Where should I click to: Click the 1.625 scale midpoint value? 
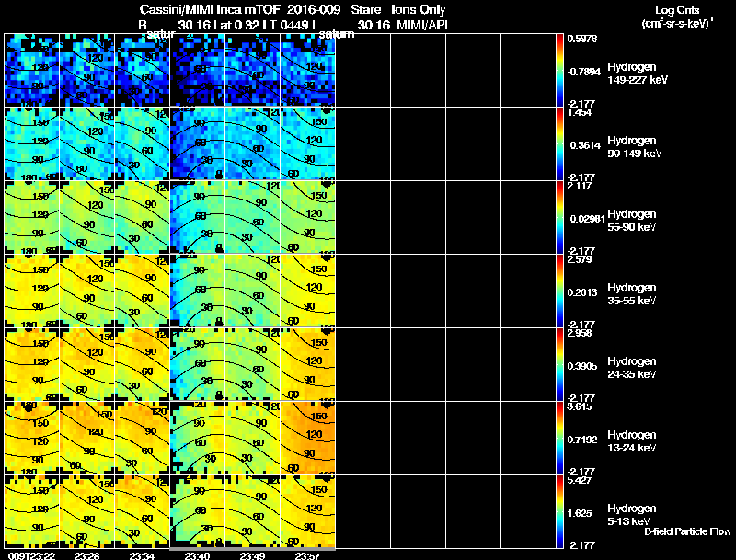point(580,514)
